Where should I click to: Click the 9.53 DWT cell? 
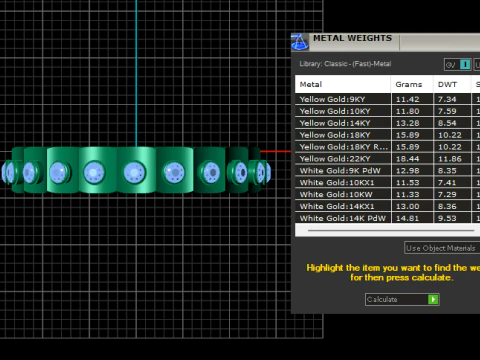click(452, 218)
